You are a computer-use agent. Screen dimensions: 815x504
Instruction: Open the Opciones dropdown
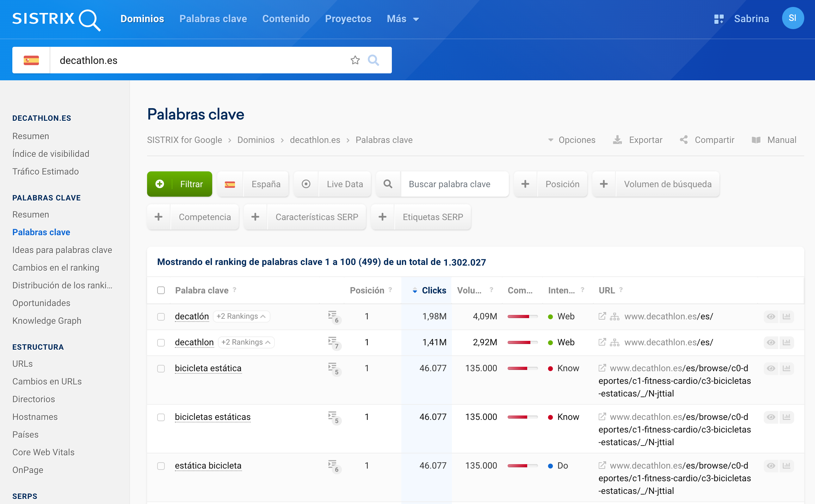coord(572,140)
